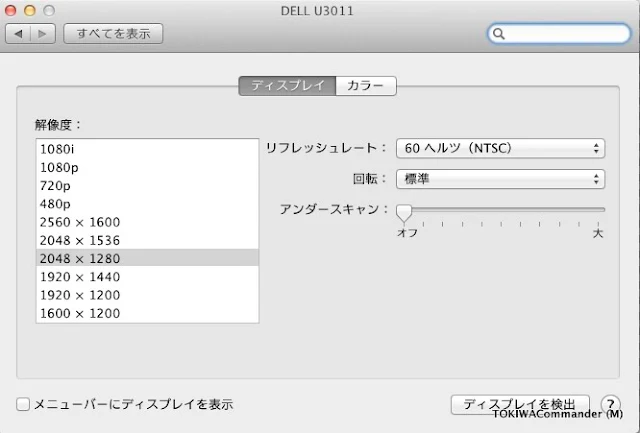Select 1600 × 1200 resolution
Screen dimensions: 640x433
(x=147, y=313)
